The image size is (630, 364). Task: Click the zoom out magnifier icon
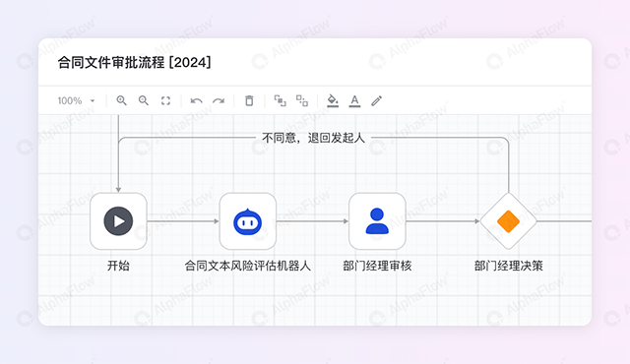[144, 100]
